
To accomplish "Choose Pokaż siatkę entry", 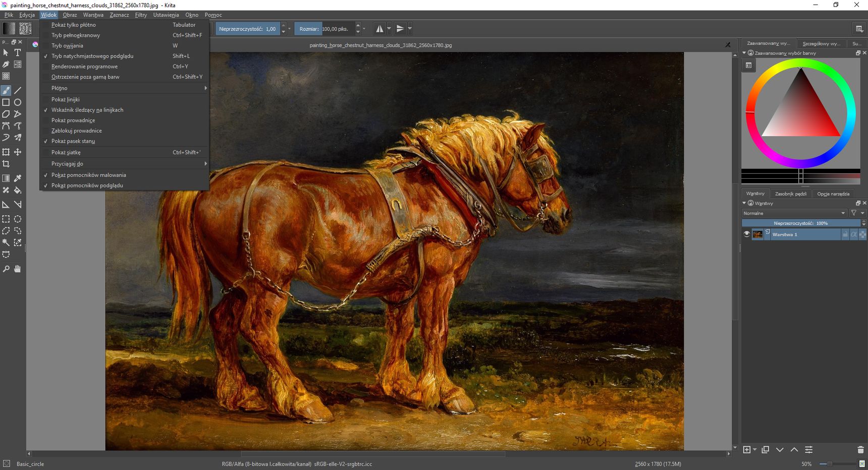I will coord(124,152).
